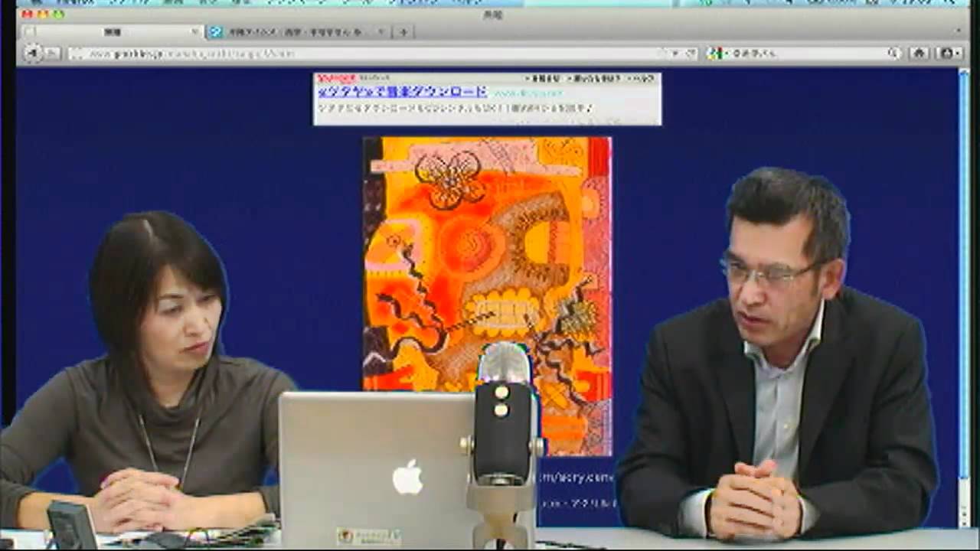980x551 pixels.
Task: Click the browser back arrow button
Action: (33, 53)
